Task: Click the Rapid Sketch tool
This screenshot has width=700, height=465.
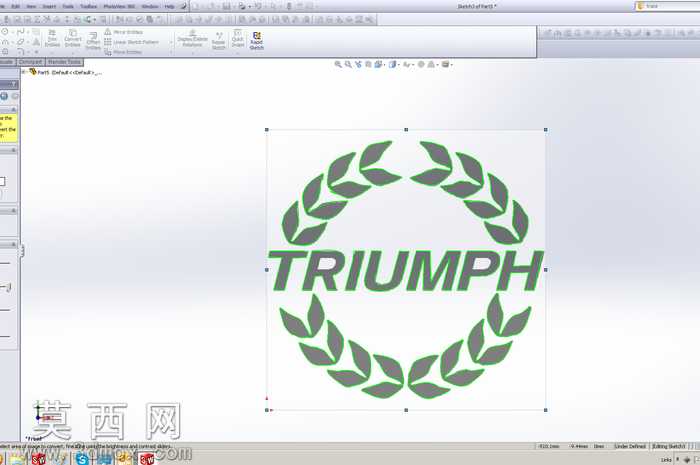Action: click(256, 41)
